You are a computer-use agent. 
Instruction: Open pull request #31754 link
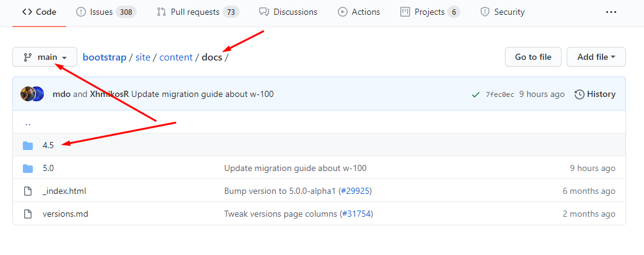[358, 214]
